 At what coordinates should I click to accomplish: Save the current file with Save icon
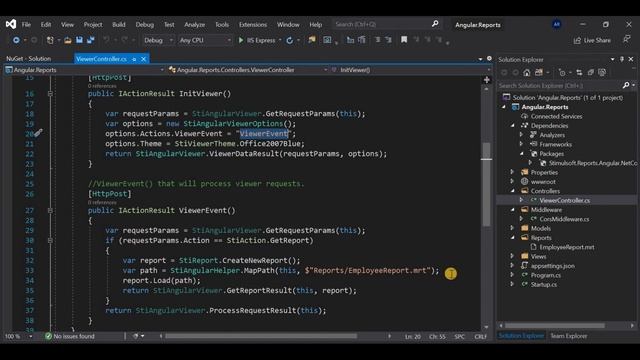click(x=79, y=40)
